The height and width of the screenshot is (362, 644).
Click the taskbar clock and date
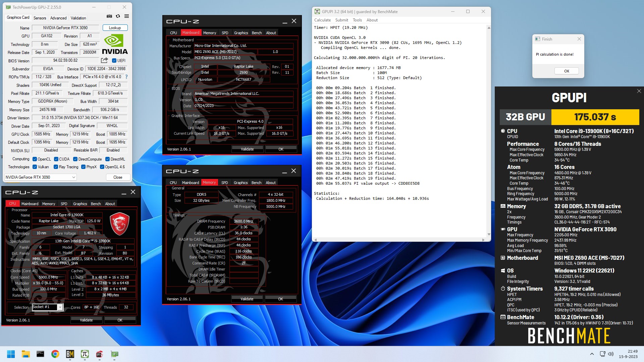[x=628, y=354]
